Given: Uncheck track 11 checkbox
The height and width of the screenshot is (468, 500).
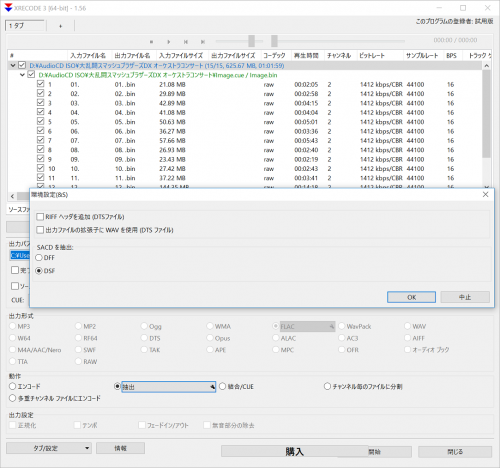Looking at the screenshot, I should [x=40, y=177].
